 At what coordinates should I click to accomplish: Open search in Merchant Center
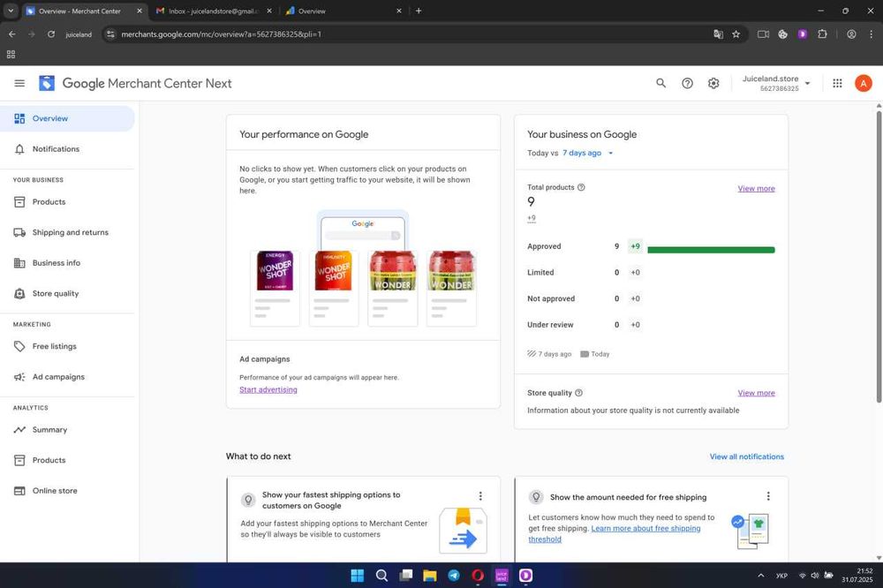[x=661, y=83]
